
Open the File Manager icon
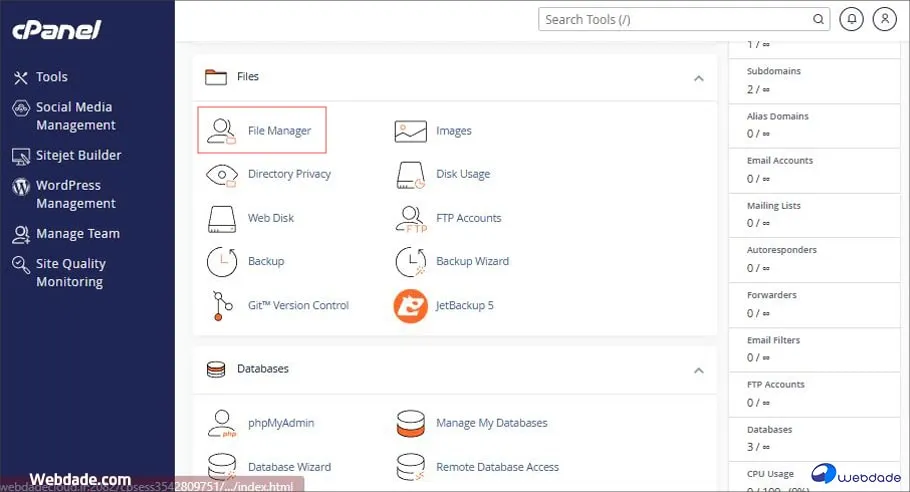221,131
